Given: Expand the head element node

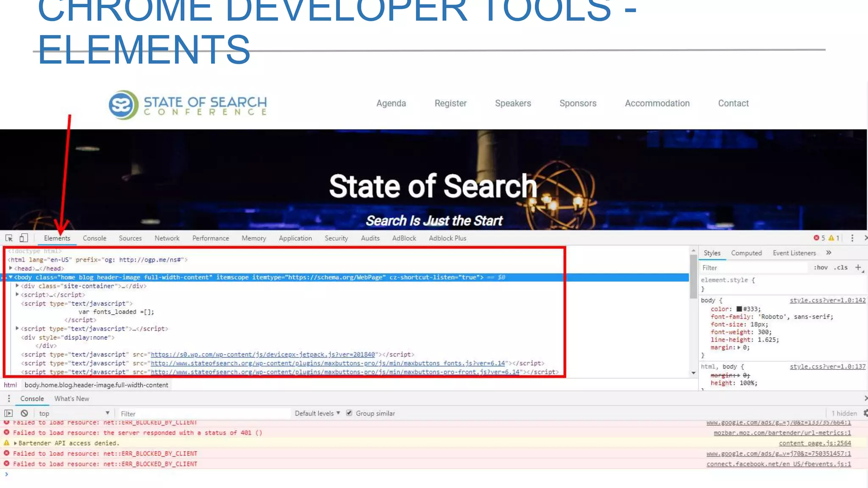Looking at the screenshot, I should coord(11,268).
